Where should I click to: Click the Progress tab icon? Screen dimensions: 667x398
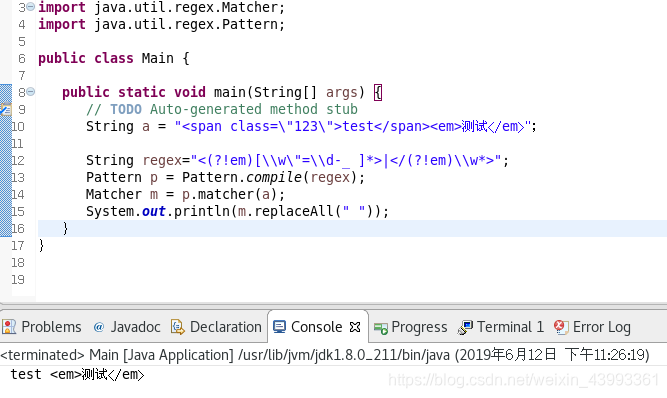click(381, 328)
